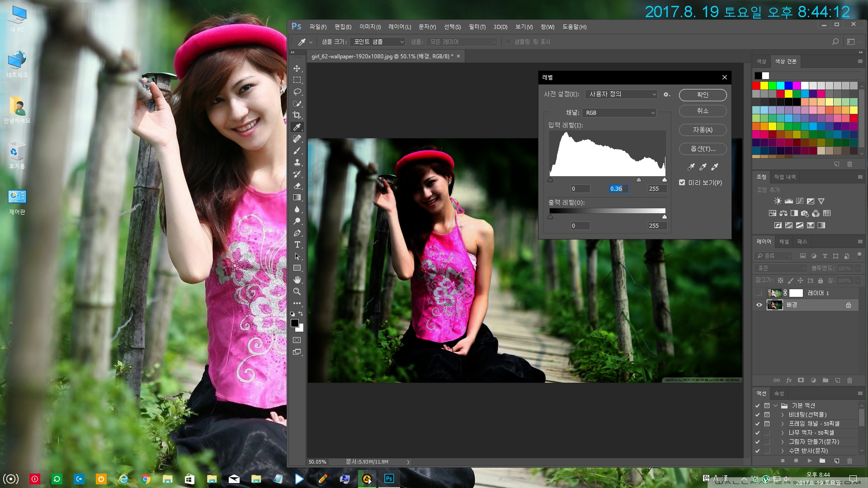The image size is (868, 488).
Task: Show Layer 1 visibility box
Action: pyautogui.click(x=759, y=293)
